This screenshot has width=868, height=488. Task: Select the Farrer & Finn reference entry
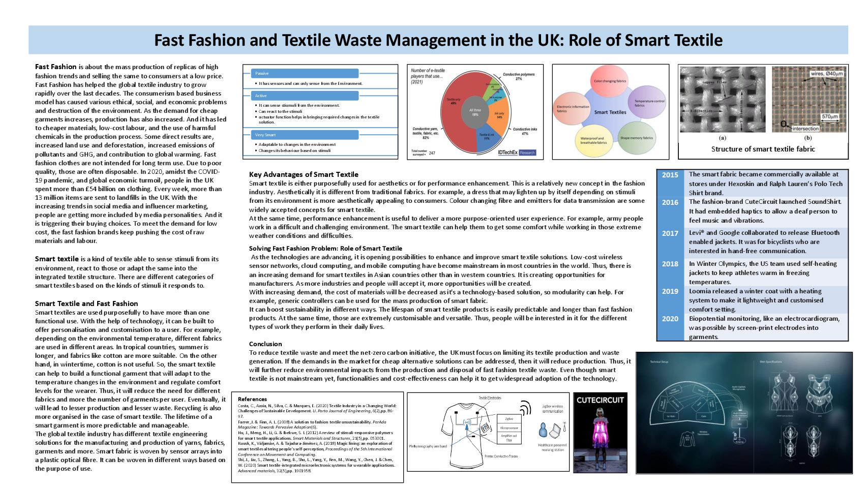pyautogui.click(x=312, y=424)
